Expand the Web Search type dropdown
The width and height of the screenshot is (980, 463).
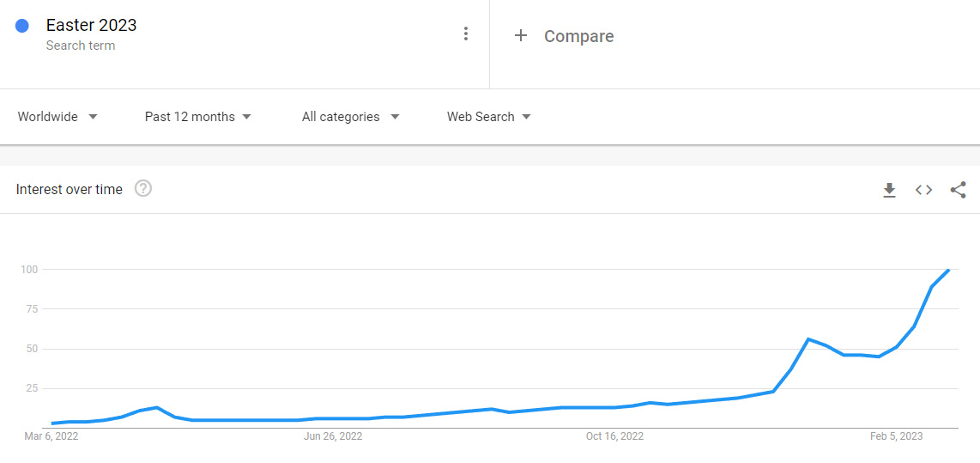pyautogui.click(x=488, y=117)
